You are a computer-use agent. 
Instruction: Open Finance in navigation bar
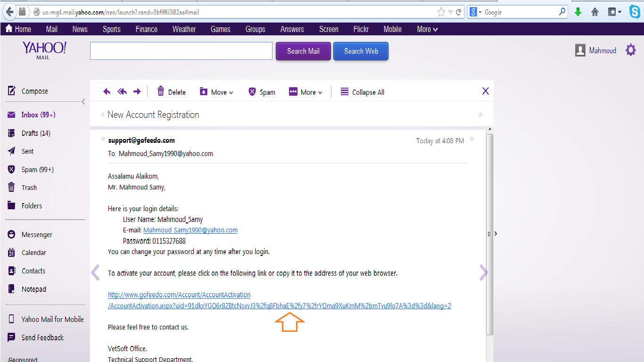pyautogui.click(x=147, y=29)
